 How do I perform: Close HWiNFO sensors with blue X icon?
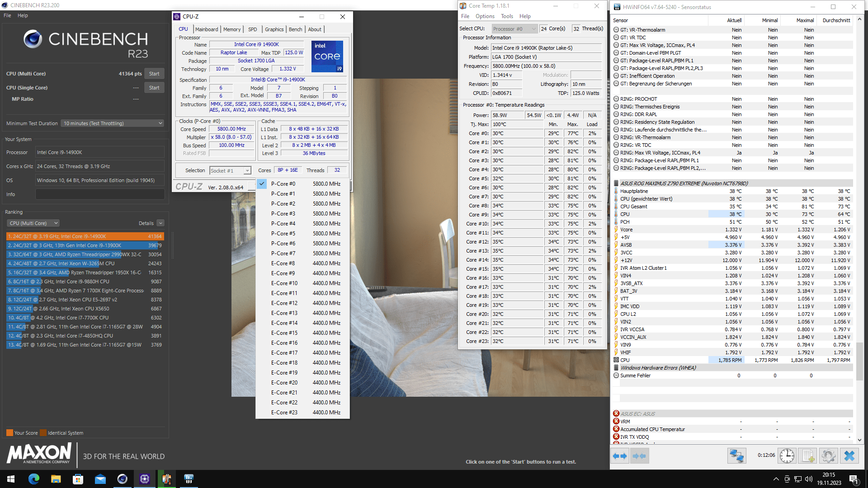[849, 456]
